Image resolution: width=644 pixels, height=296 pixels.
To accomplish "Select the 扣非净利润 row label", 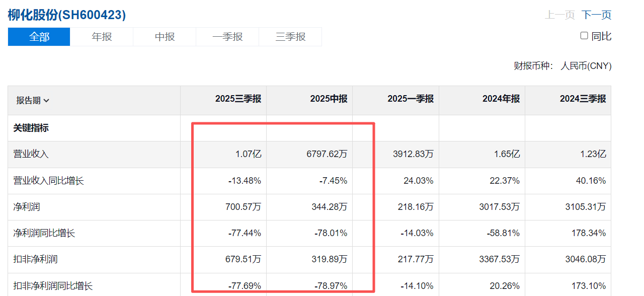I will coord(35,259).
